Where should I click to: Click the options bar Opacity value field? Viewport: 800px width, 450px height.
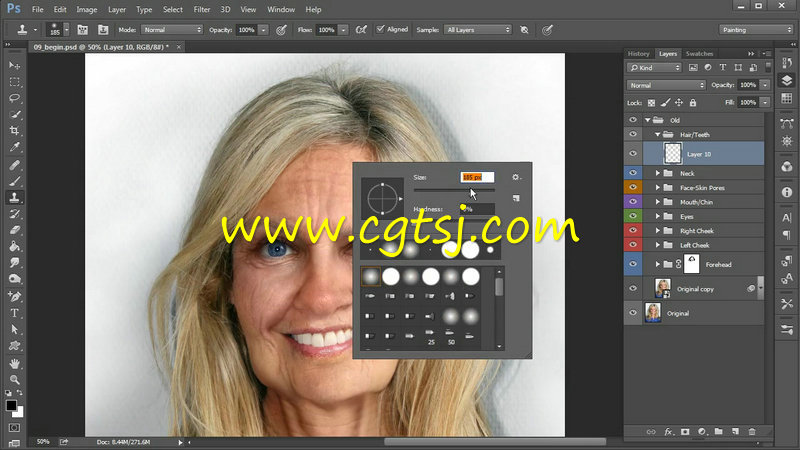coord(247,30)
